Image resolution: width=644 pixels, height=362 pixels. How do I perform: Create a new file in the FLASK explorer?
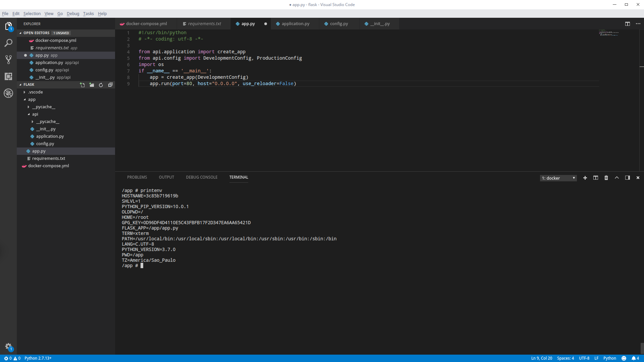click(82, 84)
